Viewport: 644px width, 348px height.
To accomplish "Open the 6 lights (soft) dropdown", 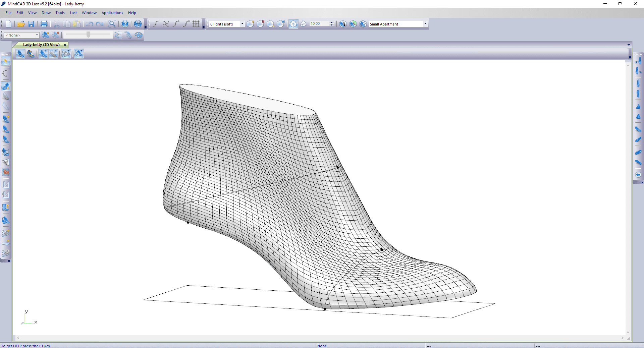I will (242, 24).
